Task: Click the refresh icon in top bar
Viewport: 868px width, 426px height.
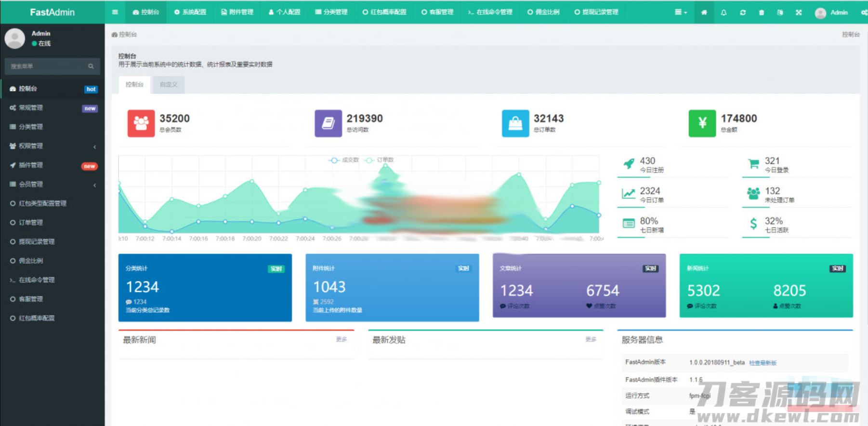Action: point(743,13)
